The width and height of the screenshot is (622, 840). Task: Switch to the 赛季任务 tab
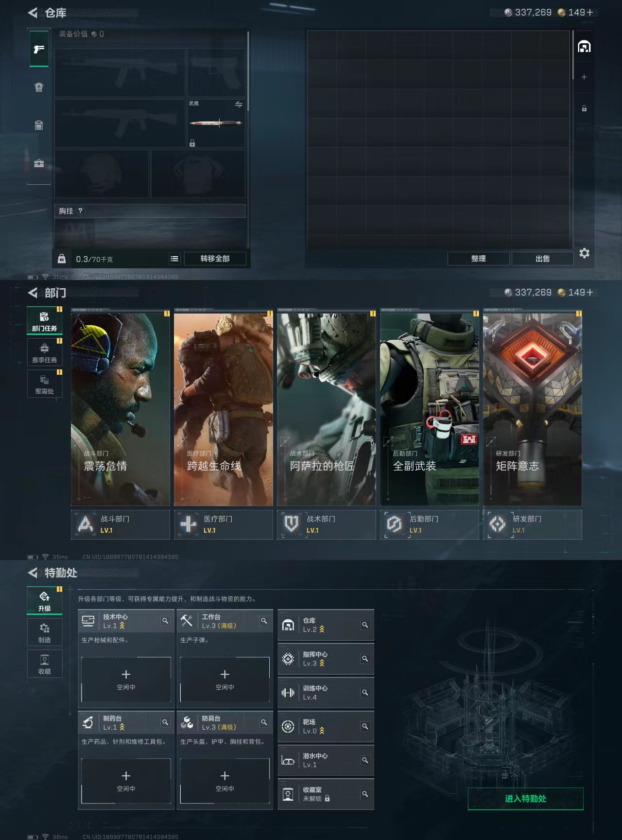pos(44,352)
